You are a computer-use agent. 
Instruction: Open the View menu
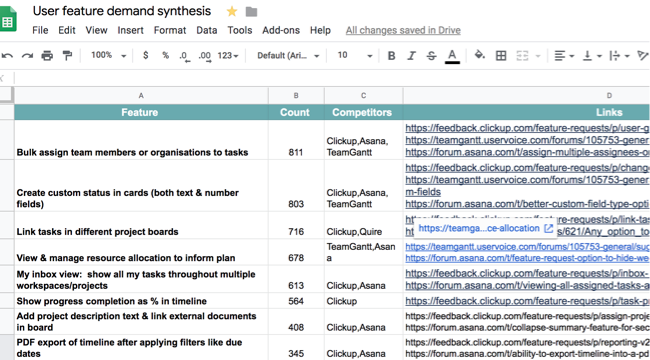click(97, 30)
